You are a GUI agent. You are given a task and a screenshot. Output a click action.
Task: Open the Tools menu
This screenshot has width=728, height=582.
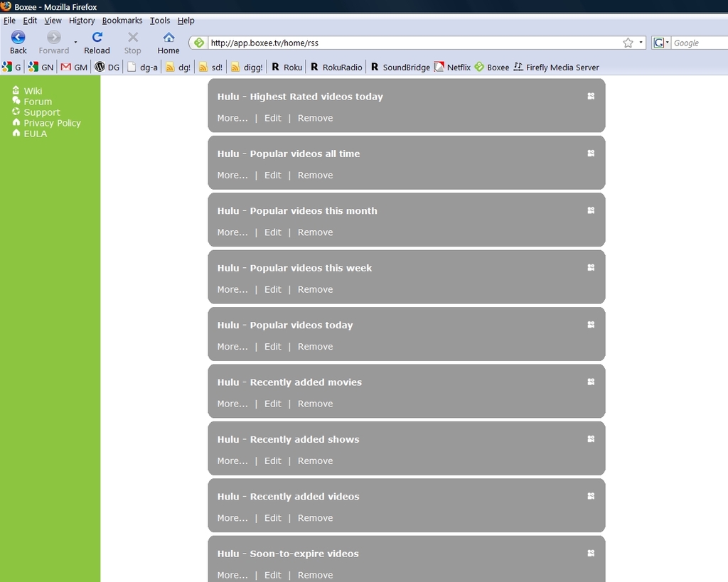tap(160, 21)
